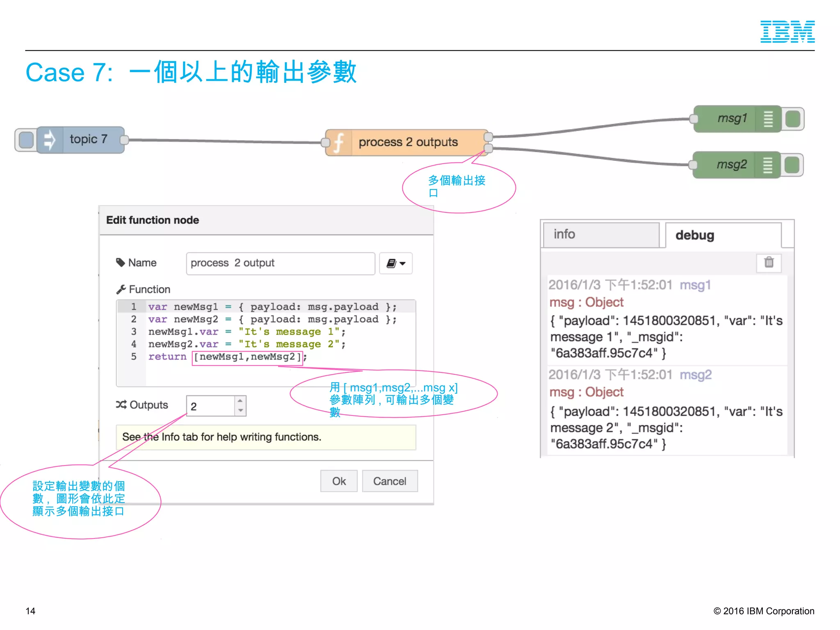840x630 pixels.
Task: Increase the Outputs count with the up arrow
Action: point(240,401)
